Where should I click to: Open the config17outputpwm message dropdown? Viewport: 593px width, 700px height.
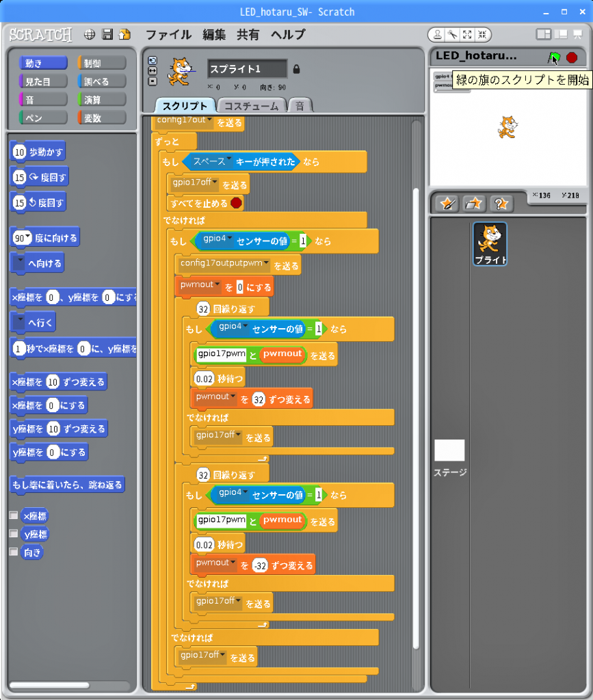click(x=267, y=262)
